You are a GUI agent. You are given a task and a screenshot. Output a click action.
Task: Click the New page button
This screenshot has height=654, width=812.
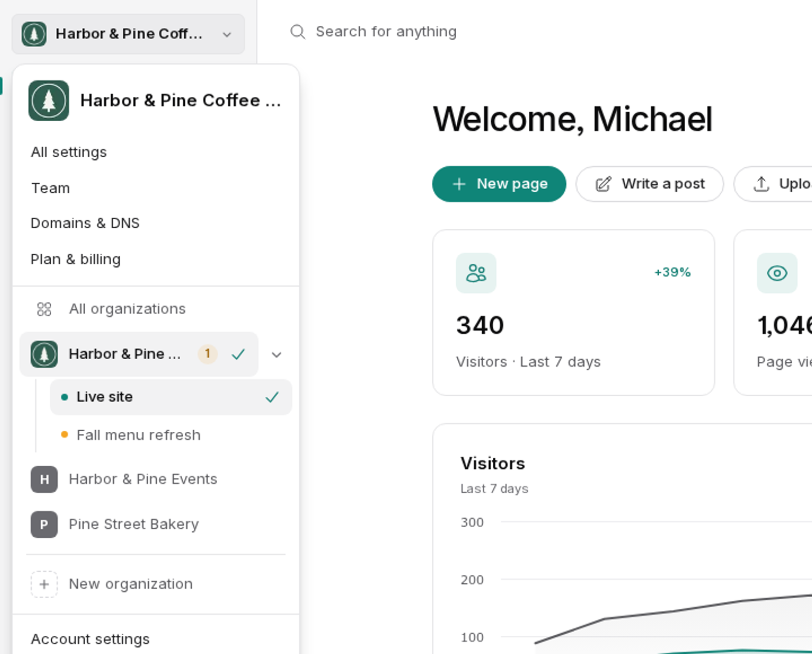499,184
